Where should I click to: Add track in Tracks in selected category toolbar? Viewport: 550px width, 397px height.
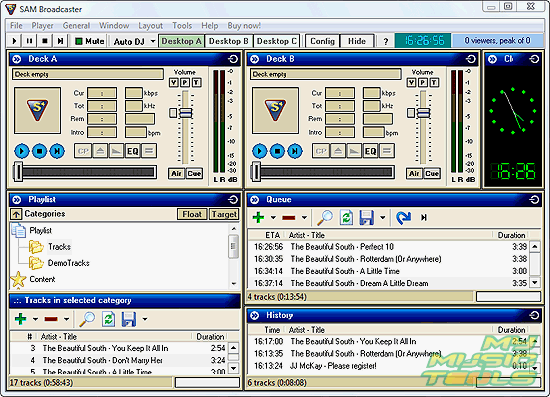(x=21, y=319)
